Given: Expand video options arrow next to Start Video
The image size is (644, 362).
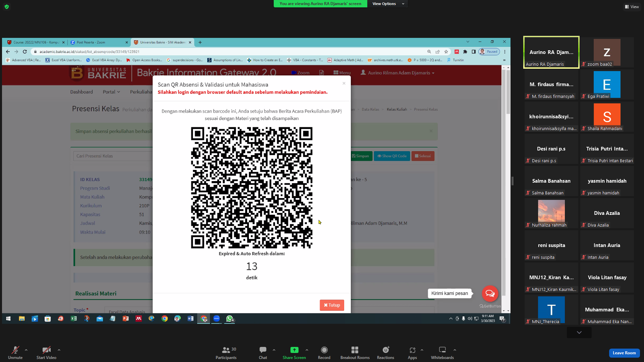Looking at the screenshot, I should click(x=59, y=350).
